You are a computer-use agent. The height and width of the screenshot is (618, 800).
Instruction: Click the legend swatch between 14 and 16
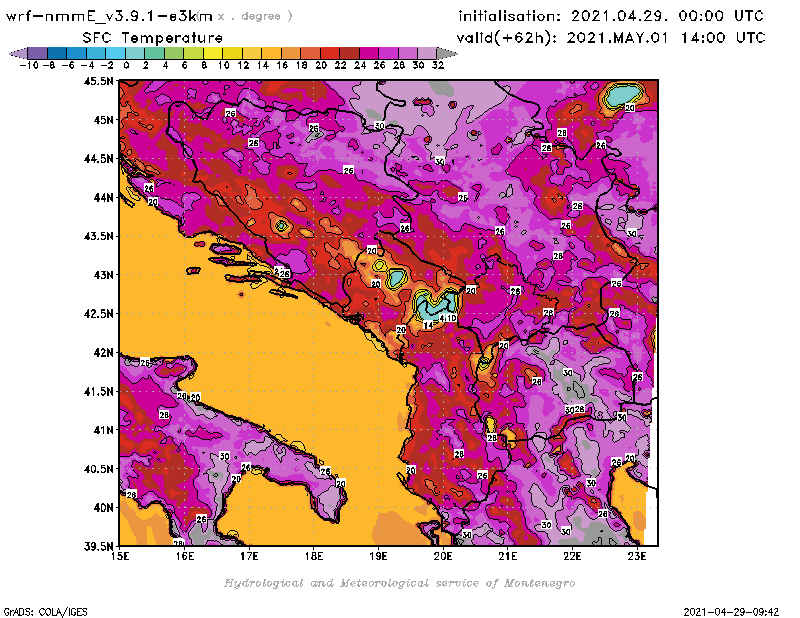tap(271, 54)
